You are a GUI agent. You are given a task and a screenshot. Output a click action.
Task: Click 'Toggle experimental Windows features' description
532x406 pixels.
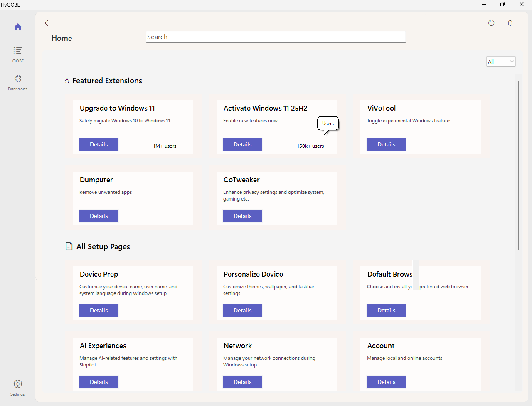pyautogui.click(x=409, y=121)
